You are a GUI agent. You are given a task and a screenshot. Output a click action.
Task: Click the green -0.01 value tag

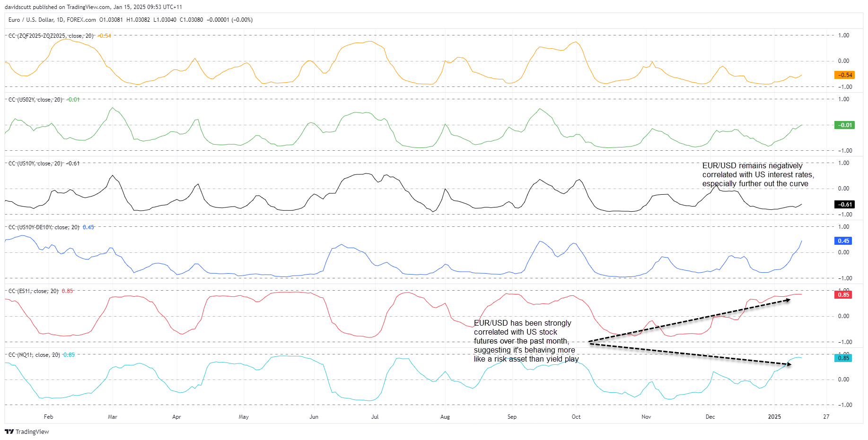click(844, 125)
